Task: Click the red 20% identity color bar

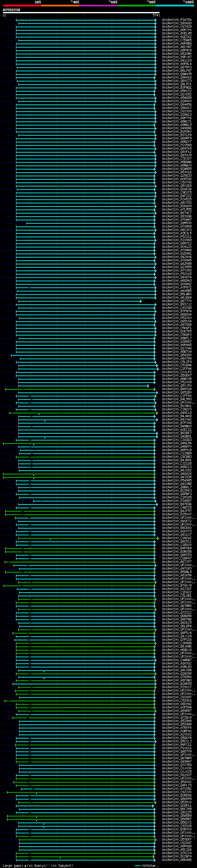Action: coord(22,6)
